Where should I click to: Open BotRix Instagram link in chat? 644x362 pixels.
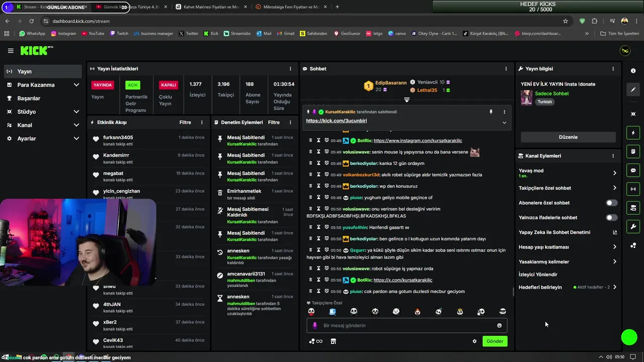(418, 141)
